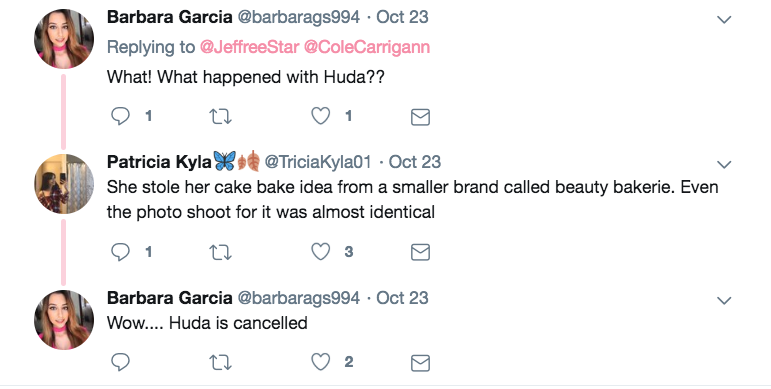Viewport: 771px width, 389px height.
Task: Open the @JeffreeStar profile link
Action: coord(249,47)
